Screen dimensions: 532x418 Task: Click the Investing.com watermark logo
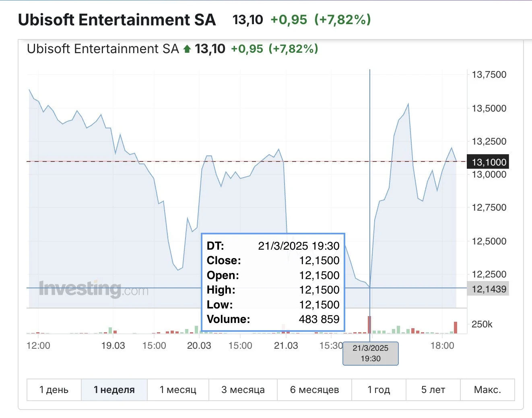(x=93, y=289)
